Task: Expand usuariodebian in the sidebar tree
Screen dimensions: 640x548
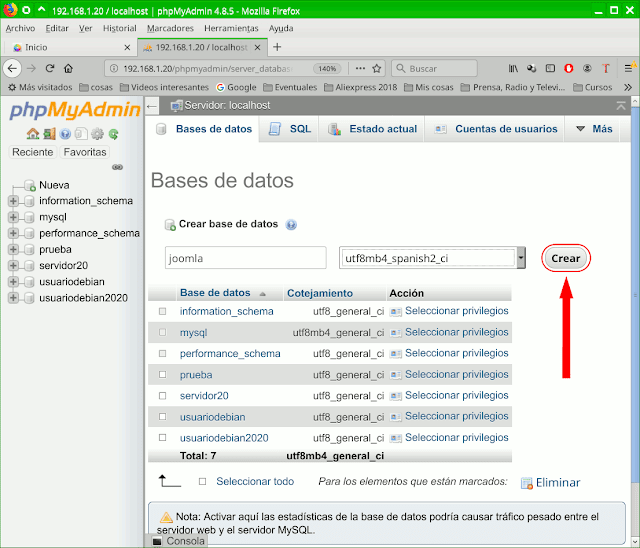Action: point(13,282)
